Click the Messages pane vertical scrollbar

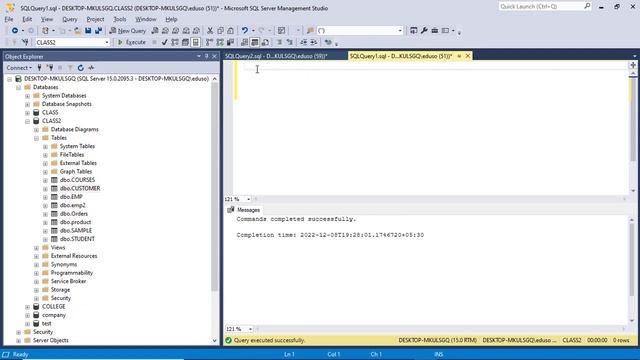(632, 259)
